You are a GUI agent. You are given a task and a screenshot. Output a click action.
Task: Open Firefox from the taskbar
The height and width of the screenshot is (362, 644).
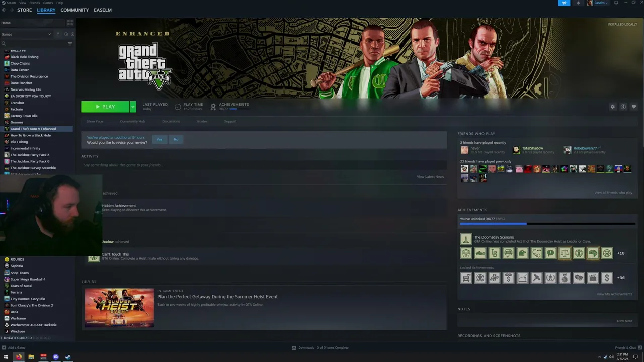click(19, 357)
